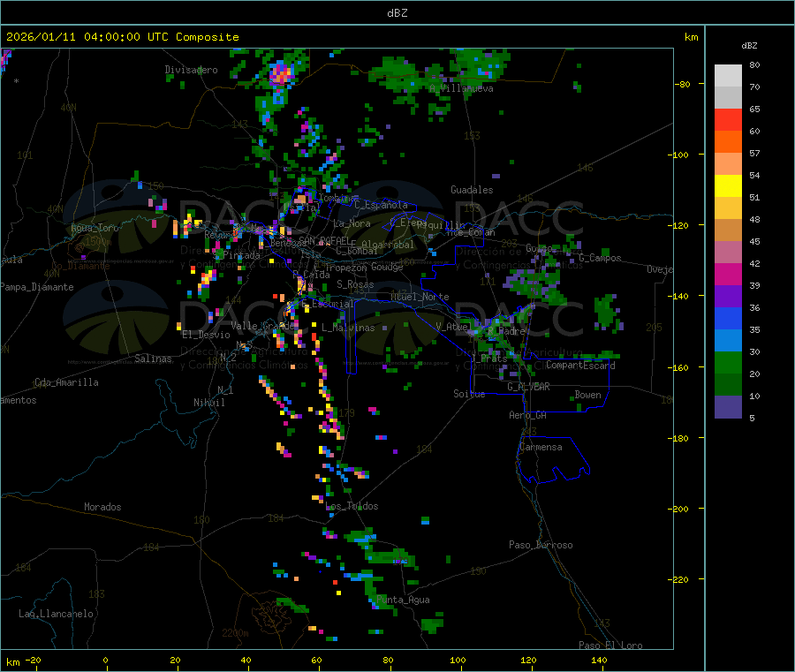The width and height of the screenshot is (795, 672).
Task: Click the Carmensa map label
Action: pos(541,447)
